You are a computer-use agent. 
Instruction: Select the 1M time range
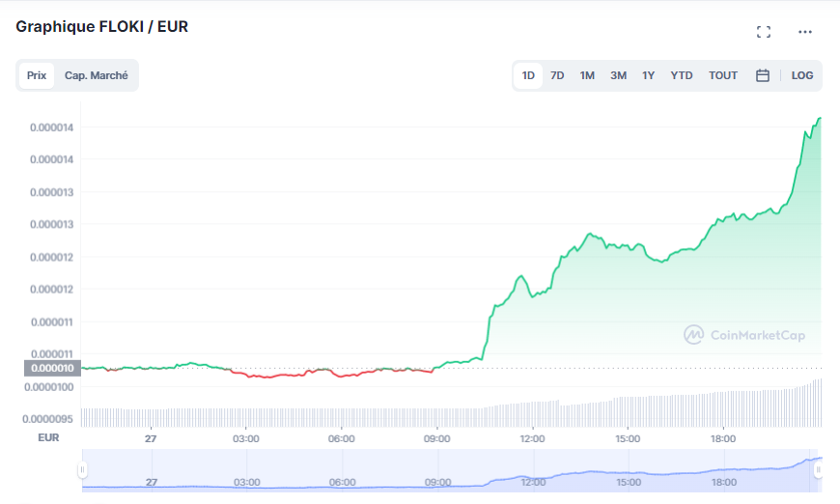point(587,75)
